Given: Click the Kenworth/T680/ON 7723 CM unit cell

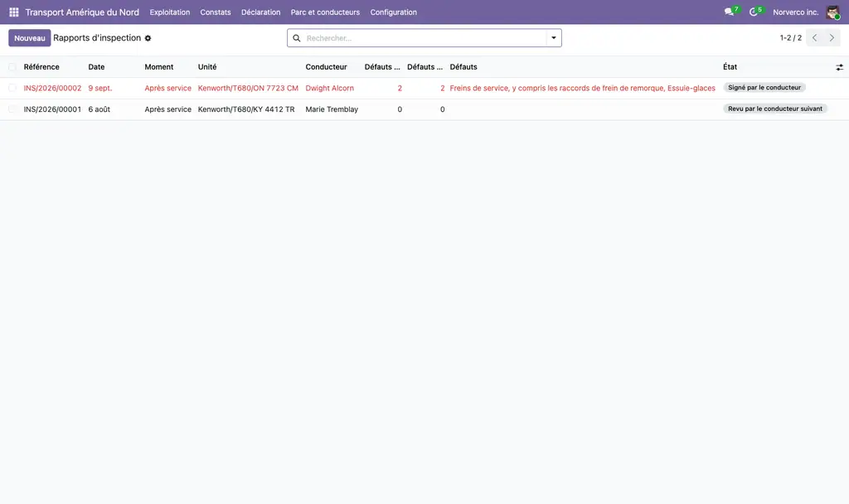Looking at the screenshot, I should [248, 88].
